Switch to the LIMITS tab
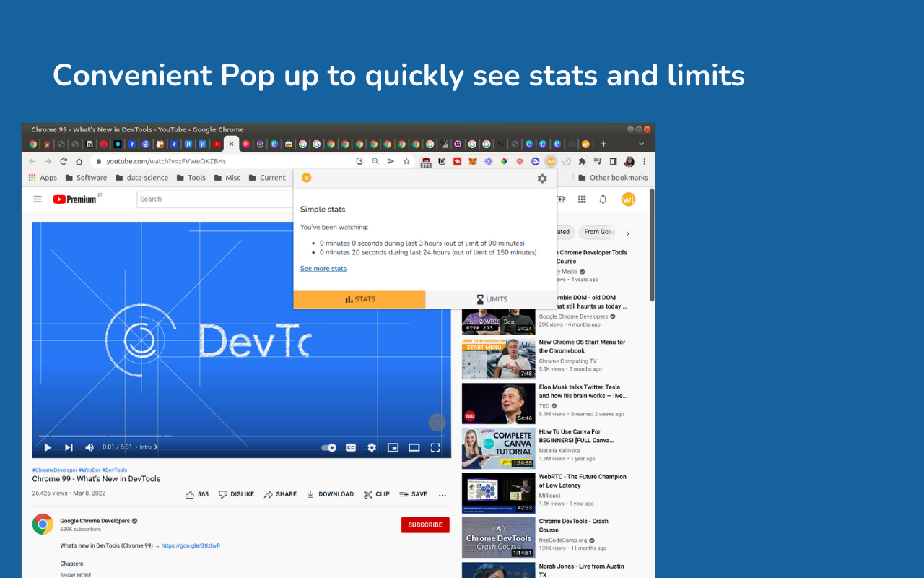This screenshot has height=578, width=924. [491, 299]
